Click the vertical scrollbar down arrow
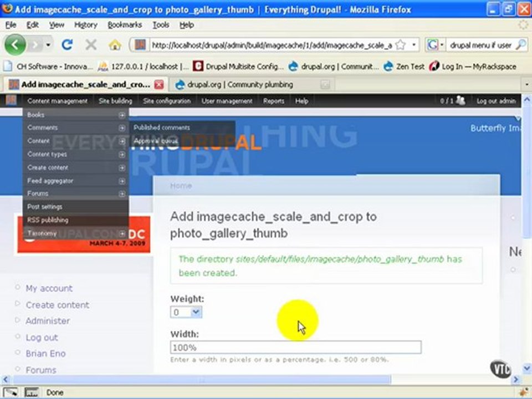Screen dimensions: 532x399 pyautogui.click(x=526, y=368)
